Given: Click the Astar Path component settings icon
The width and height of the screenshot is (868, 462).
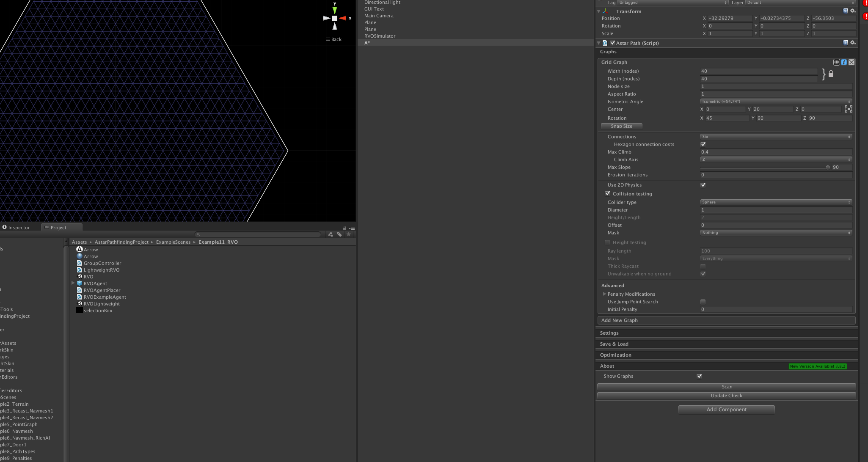Looking at the screenshot, I should [x=852, y=42].
